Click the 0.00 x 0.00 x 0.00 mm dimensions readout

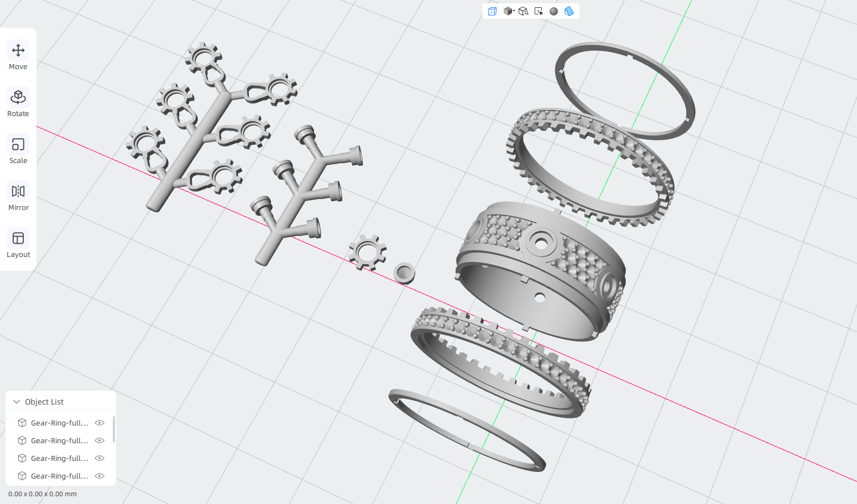click(43, 494)
